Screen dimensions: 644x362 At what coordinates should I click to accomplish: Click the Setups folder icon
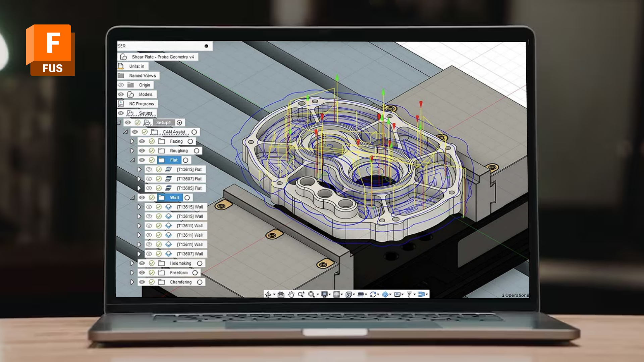[x=131, y=113]
